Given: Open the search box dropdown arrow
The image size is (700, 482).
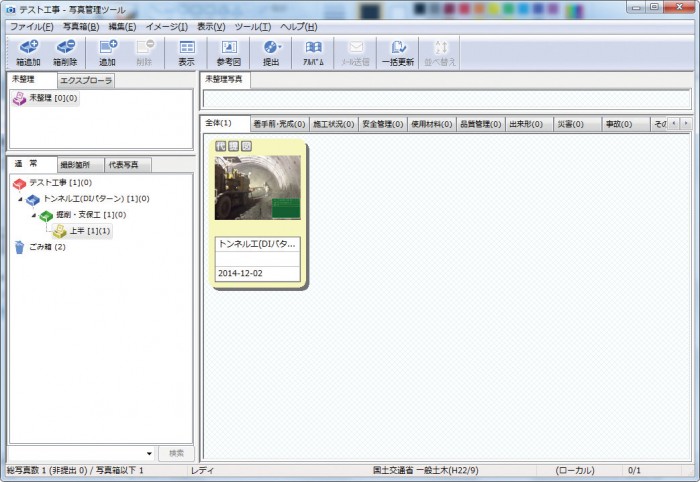Looking at the screenshot, I should click(x=149, y=454).
